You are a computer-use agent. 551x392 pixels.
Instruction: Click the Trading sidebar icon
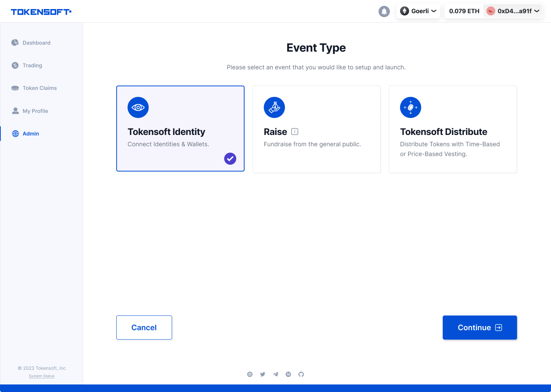15,65
